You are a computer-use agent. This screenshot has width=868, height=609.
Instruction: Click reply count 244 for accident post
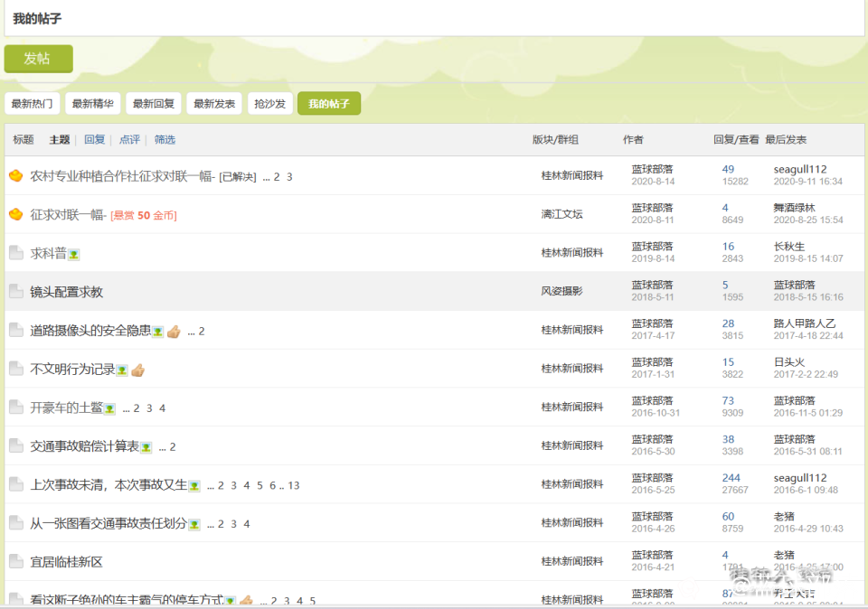[x=731, y=478]
